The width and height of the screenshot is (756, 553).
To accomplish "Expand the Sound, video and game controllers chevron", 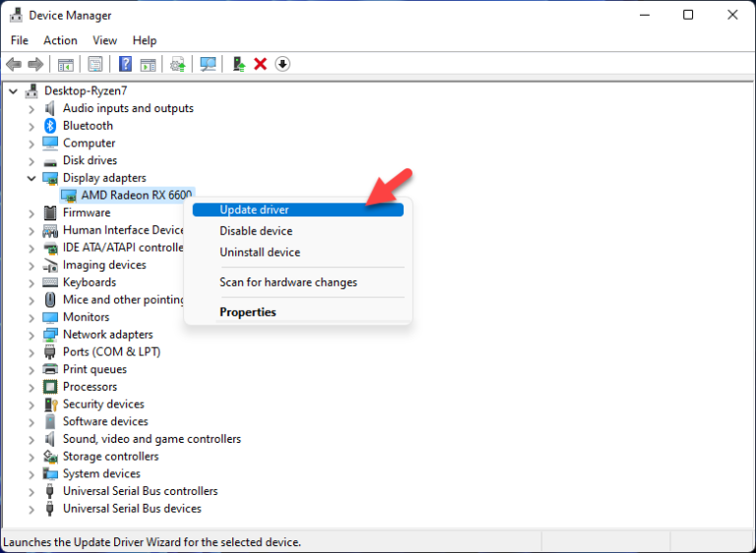I will (31, 440).
